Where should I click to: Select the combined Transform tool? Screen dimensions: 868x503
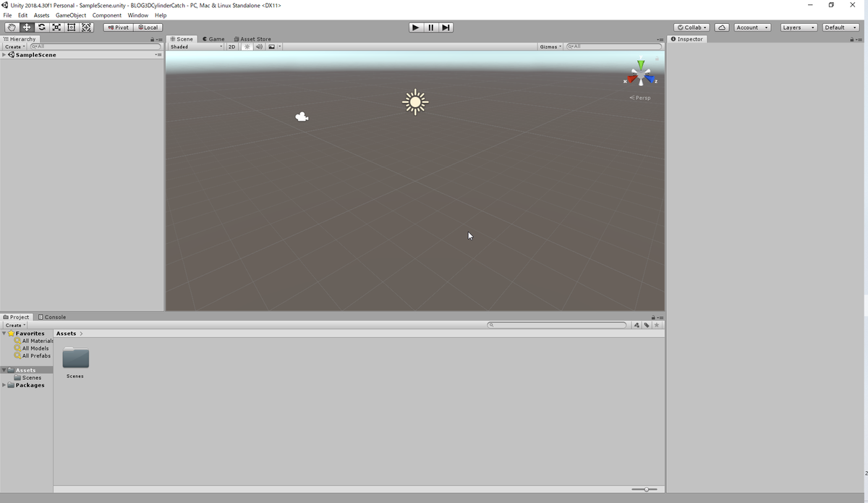86,28
